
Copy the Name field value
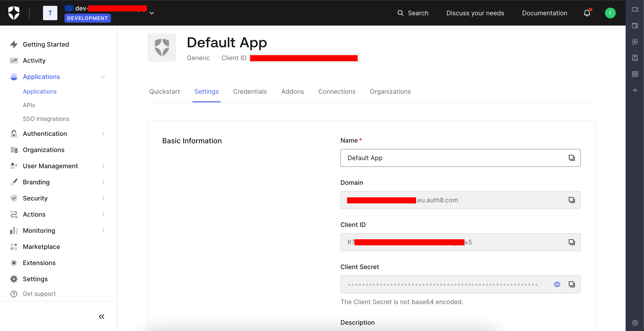click(571, 158)
